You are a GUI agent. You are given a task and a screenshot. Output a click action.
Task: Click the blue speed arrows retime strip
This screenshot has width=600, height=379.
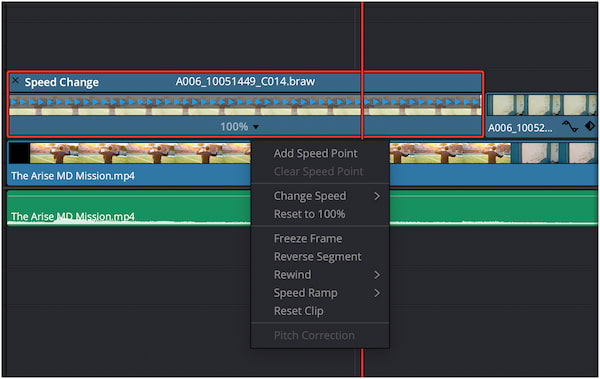(x=245, y=102)
